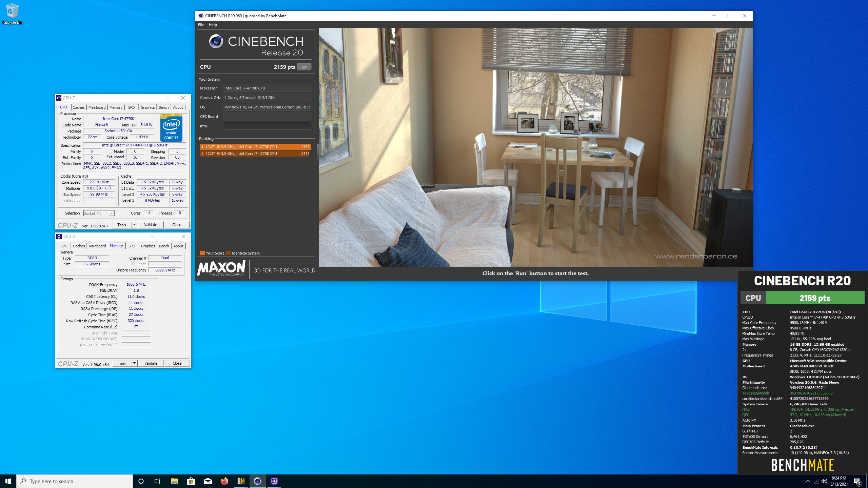The image size is (868, 488).
Task: Open SPD tab in lower CPU-Z window
Action: tap(132, 246)
